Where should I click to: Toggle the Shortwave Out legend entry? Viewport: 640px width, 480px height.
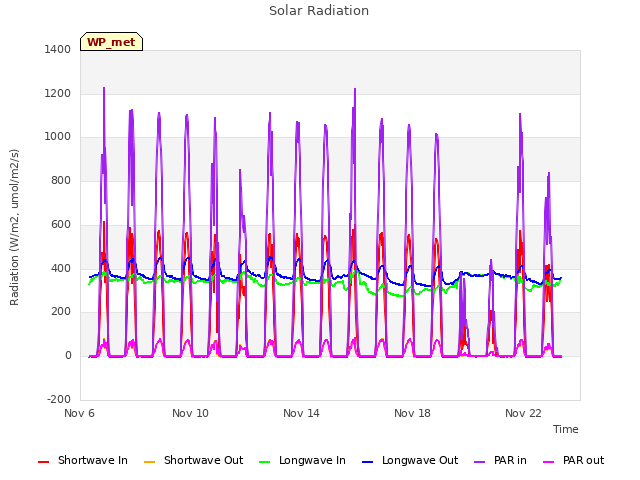(193, 460)
